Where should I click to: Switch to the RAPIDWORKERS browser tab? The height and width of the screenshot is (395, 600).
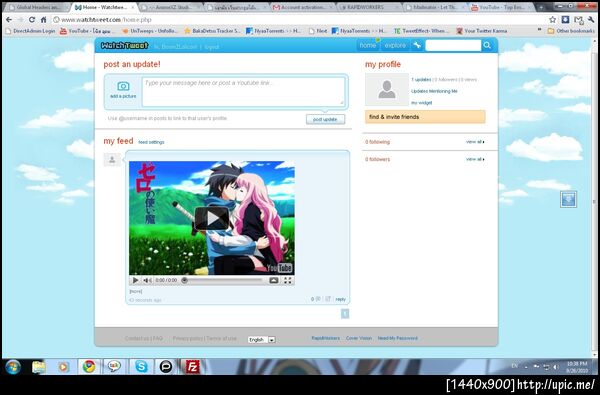(368, 7)
